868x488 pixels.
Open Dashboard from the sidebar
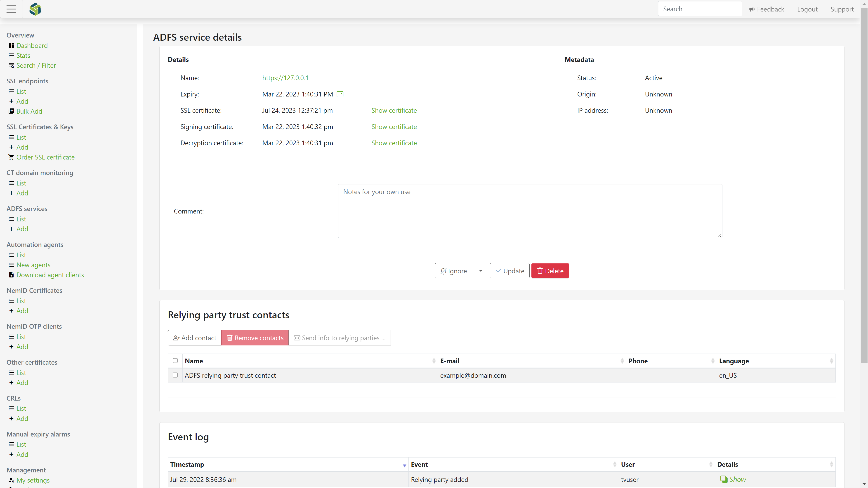point(32,45)
